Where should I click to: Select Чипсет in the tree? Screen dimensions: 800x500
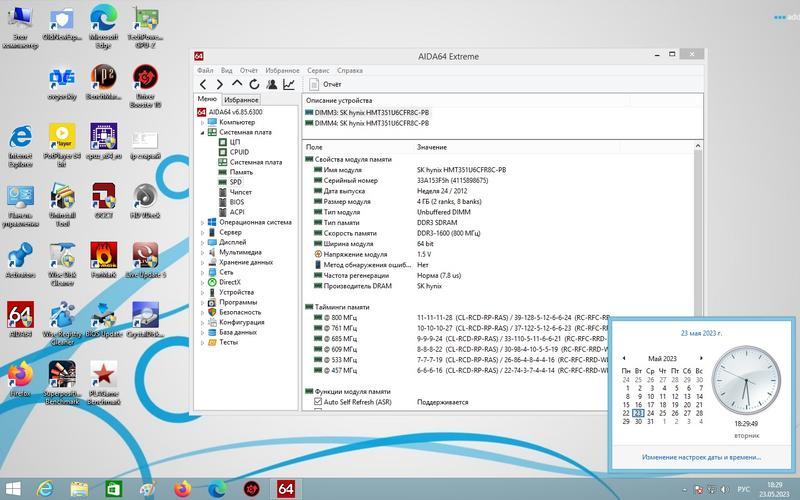[x=241, y=192]
